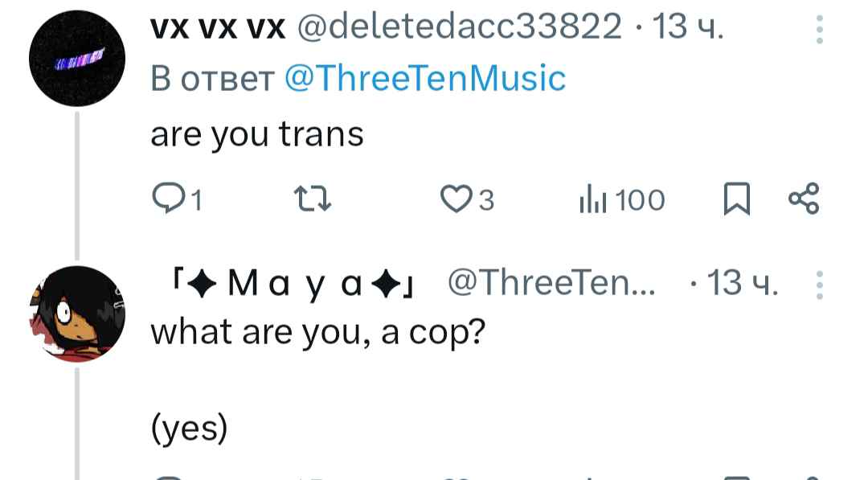This screenshot has width=868, height=480.
Task: Click the 13 ч. timestamp on first tweet
Action: pos(688,29)
